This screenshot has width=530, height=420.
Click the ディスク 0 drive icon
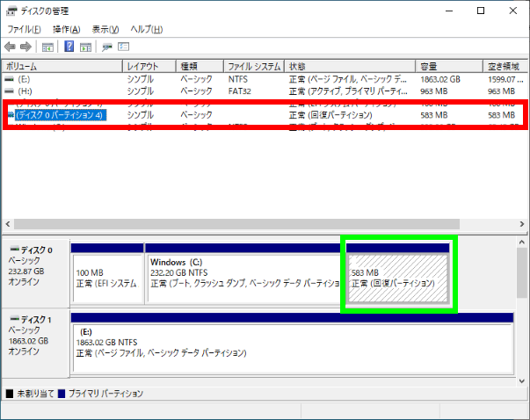click(x=14, y=250)
